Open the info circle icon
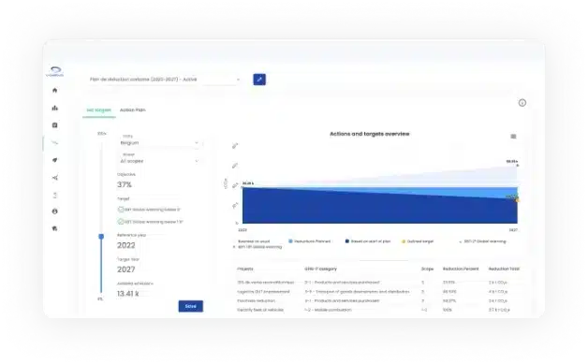The width and height of the screenshot is (588, 364). point(522,103)
